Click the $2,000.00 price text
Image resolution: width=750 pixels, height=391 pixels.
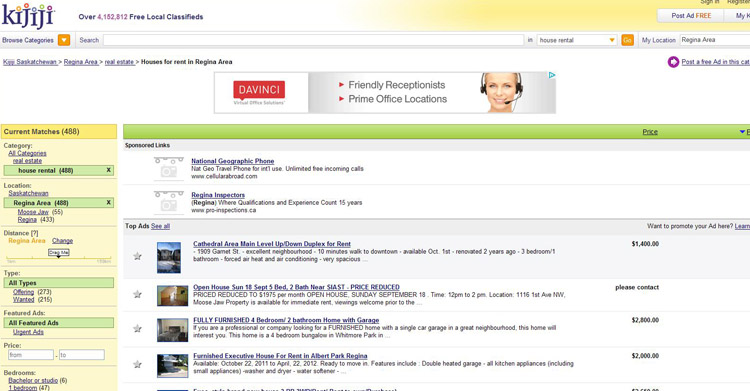tap(645, 356)
